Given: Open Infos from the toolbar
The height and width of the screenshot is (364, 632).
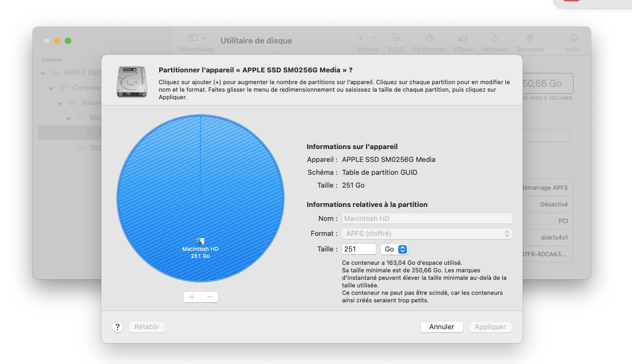Looking at the screenshot, I should tap(574, 38).
